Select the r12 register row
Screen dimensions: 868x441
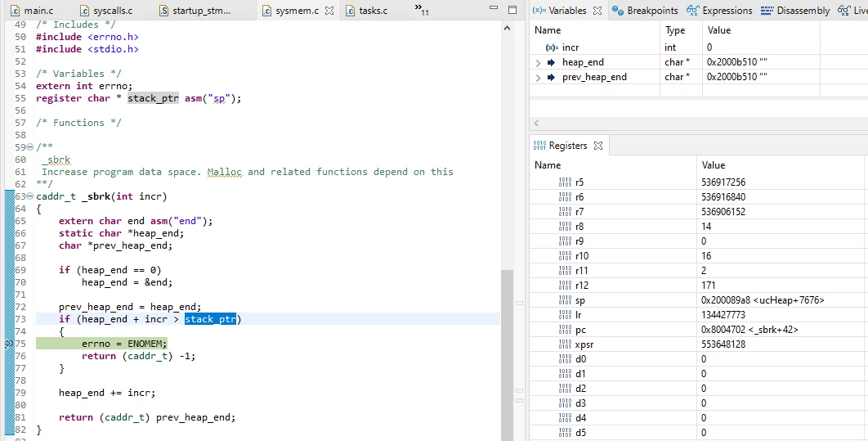[699, 286]
